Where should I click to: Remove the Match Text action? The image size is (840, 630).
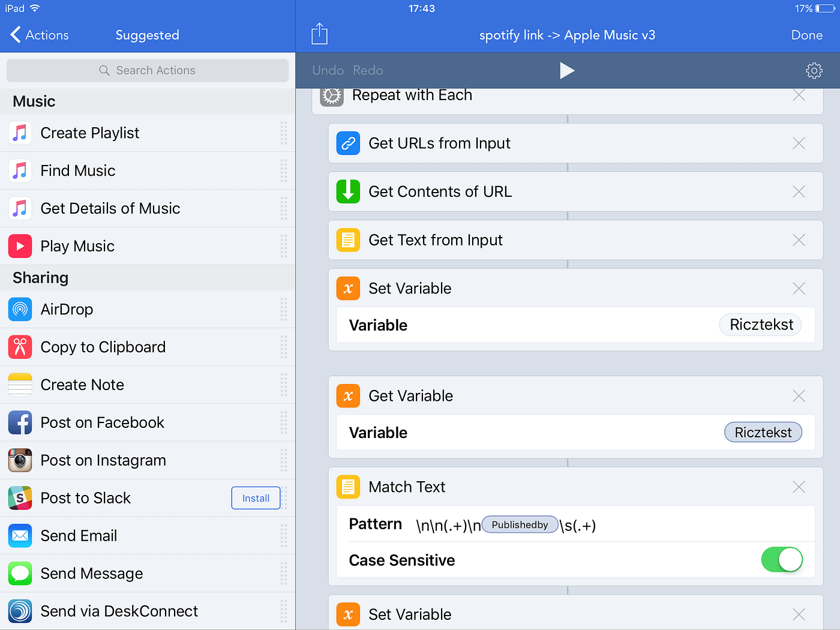click(x=799, y=487)
